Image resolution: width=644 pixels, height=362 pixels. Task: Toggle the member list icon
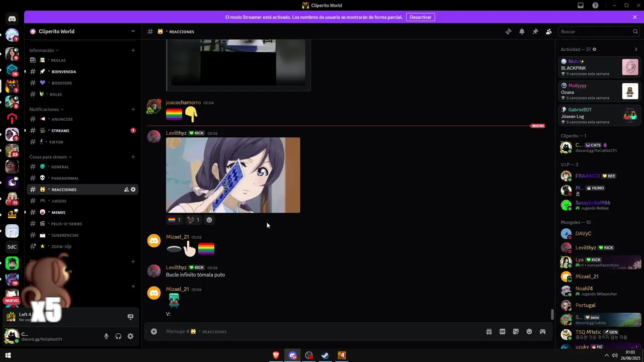(549, 31)
